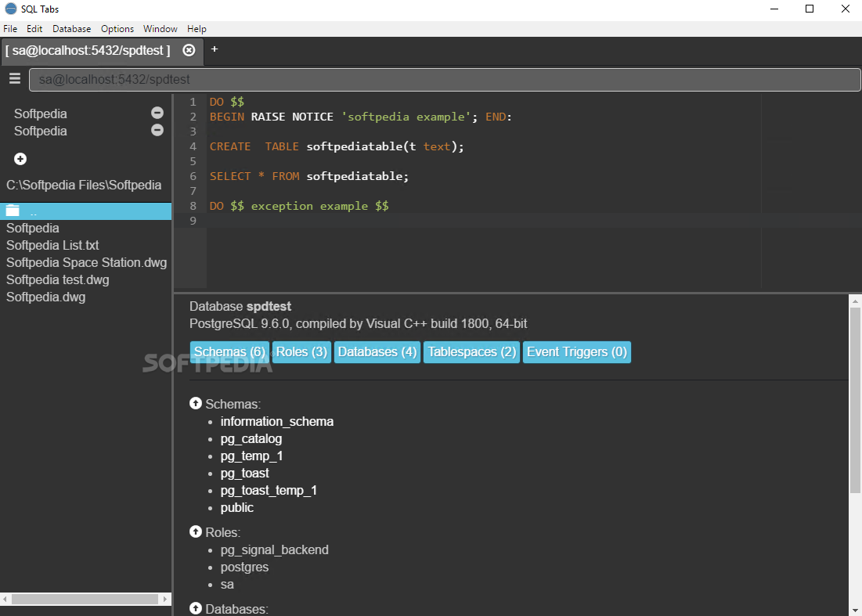Screen dimensions: 862x616
Task: Click the Databases (4) button
Action: (x=377, y=352)
